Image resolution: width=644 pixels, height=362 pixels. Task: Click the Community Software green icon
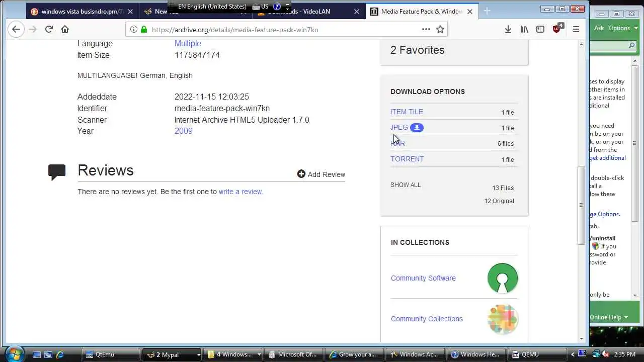(503, 278)
